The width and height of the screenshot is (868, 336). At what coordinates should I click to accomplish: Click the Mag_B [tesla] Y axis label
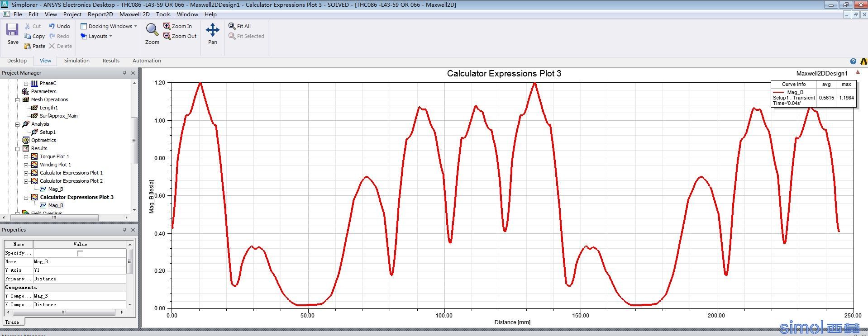152,196
